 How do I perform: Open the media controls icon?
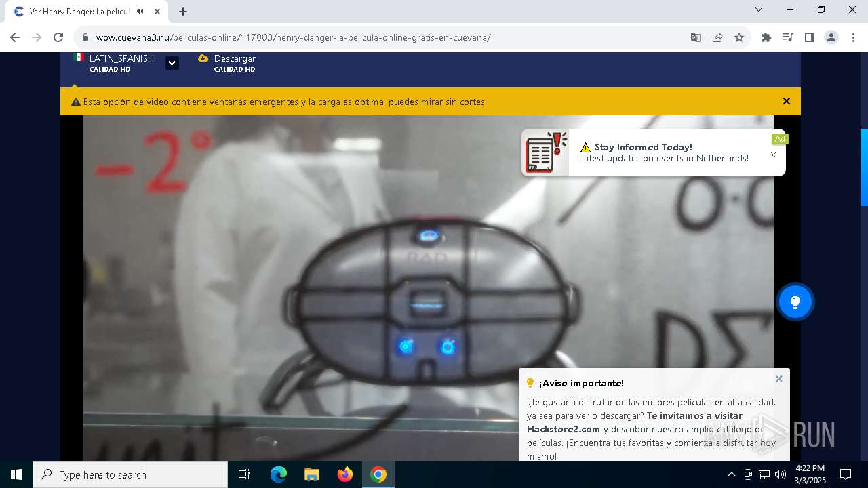pos(788,37)
